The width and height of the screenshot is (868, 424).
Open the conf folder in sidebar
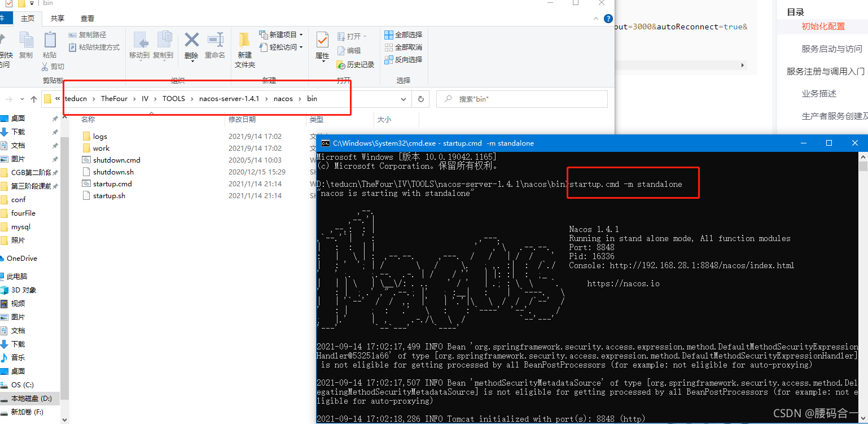click(19, 200)
